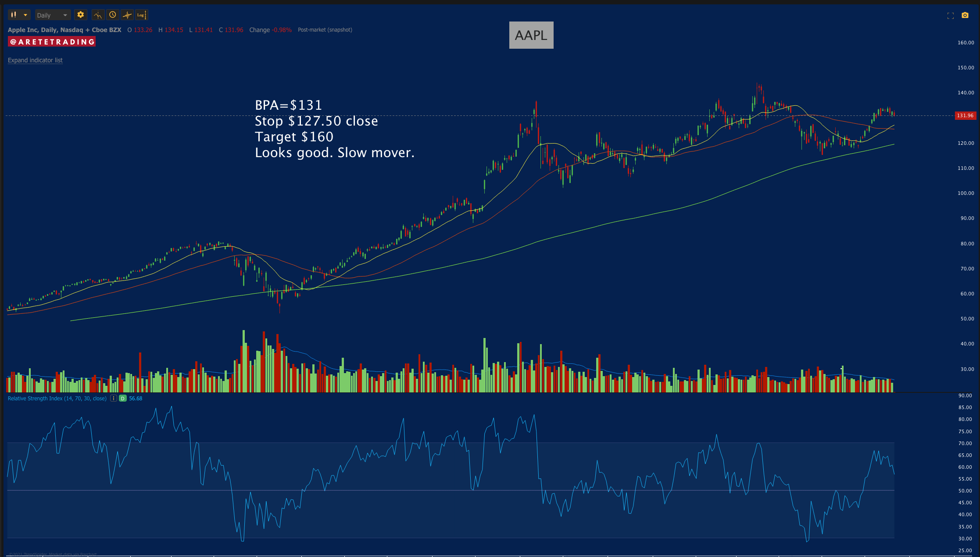The width and height of the screenshot is (980, 557).
Task: Click the Stop $127.50 close annotation
Action: [316, 121]
